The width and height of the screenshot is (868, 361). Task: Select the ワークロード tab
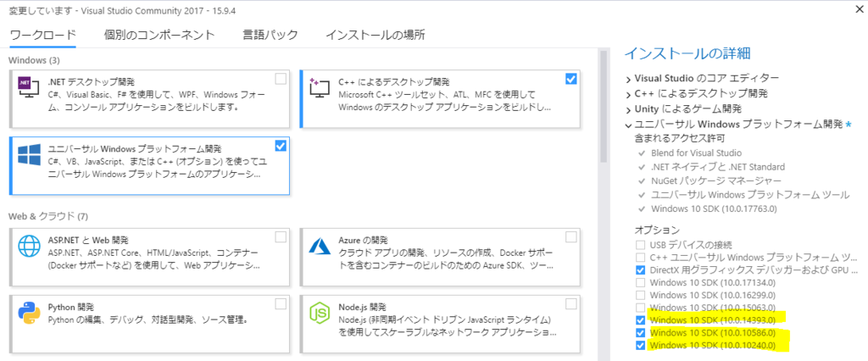pyautogui.click(x=42, y=35)
